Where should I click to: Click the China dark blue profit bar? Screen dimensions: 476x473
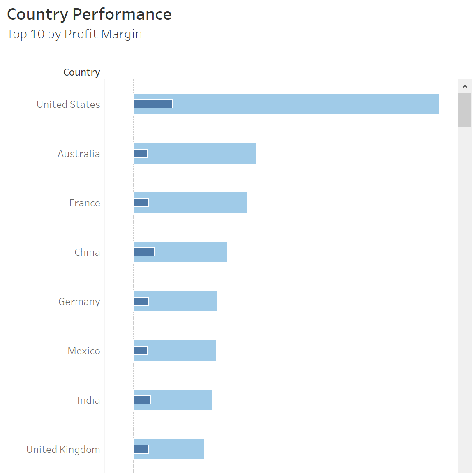144,252
